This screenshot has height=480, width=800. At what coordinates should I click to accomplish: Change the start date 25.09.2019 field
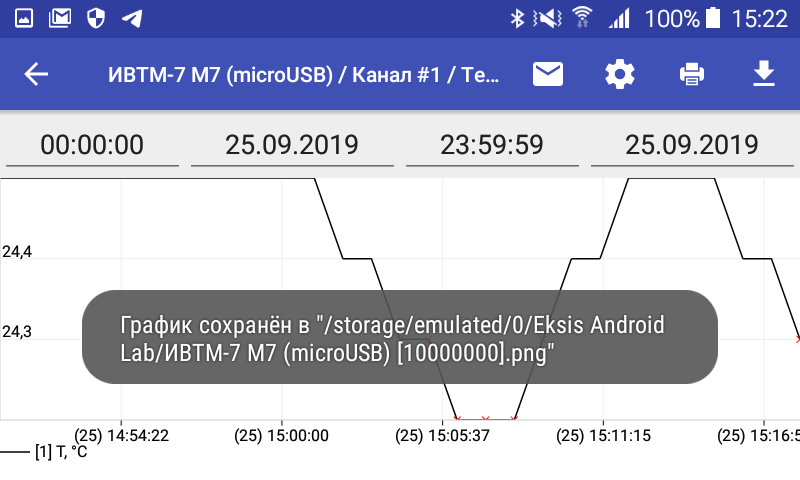[x=291, y=145]
